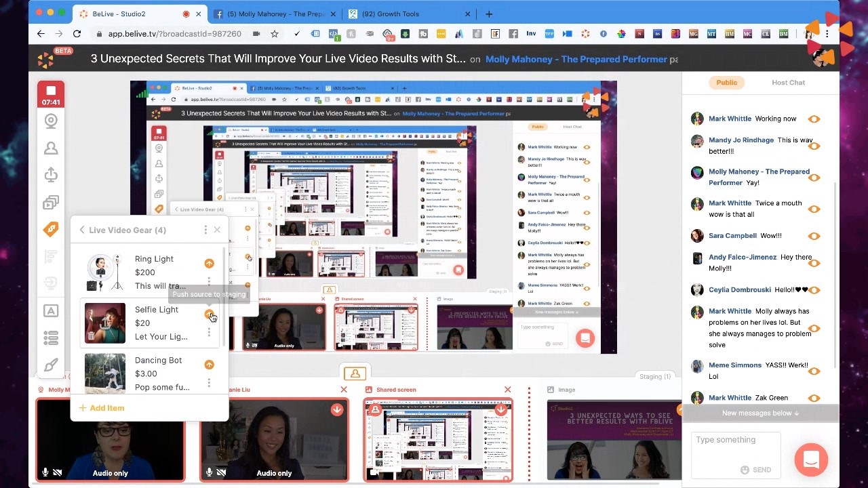Show Meme Simmons 'YASS' comment on screen

(x=814, y=371)
